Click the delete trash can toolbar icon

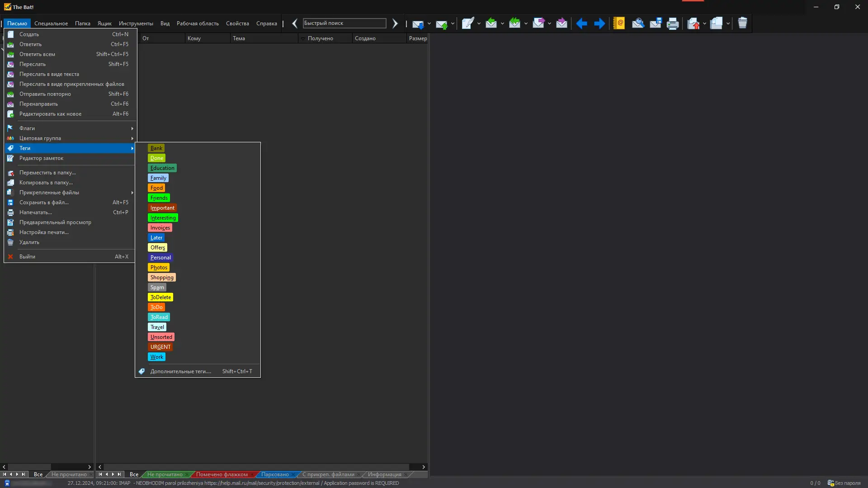pyautogui.click(x=742, y=23)
